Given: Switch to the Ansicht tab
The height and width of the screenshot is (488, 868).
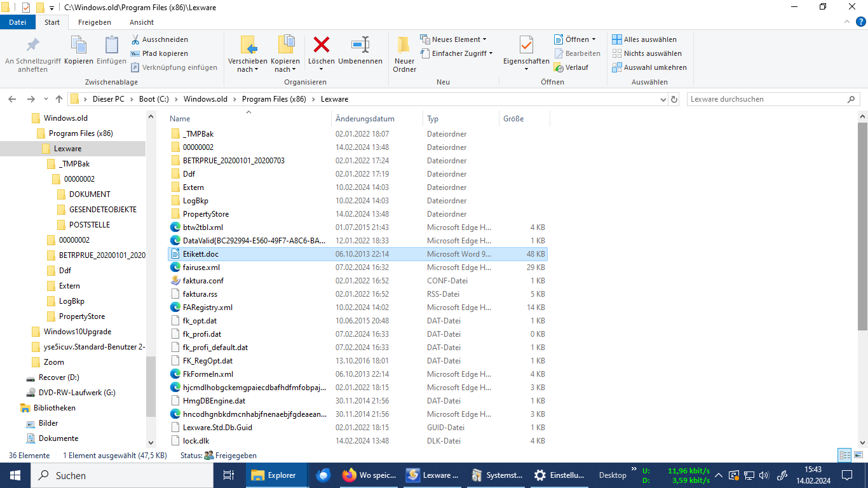Looking at the screenshot, I should click(x=142, y=22).
